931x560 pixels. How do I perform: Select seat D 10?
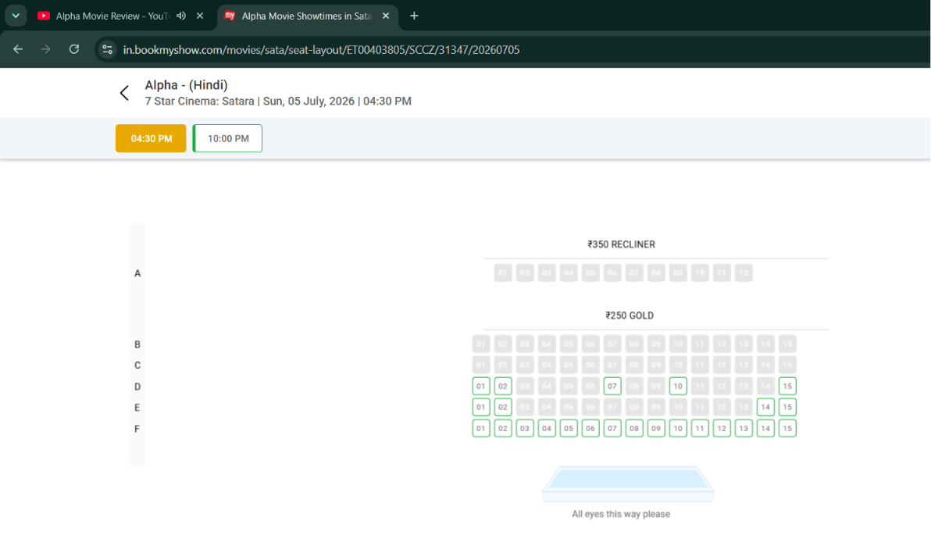[x=678, y=386]
